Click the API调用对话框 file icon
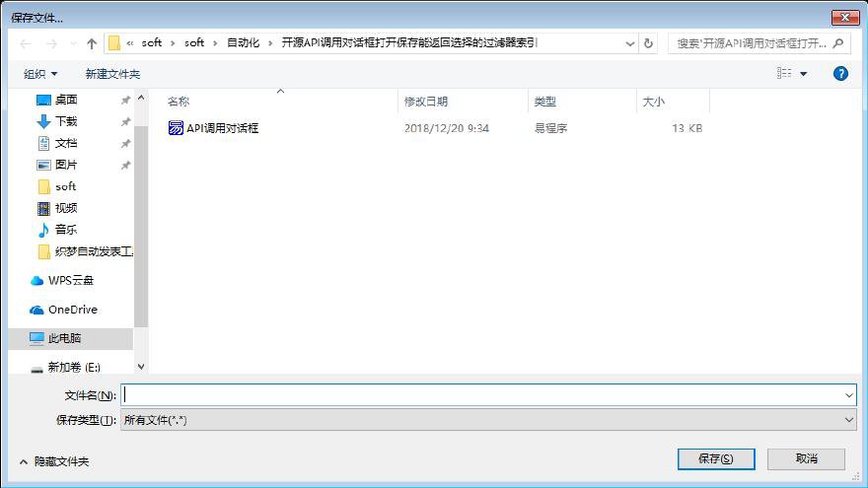868x488 pixels. 176,128
